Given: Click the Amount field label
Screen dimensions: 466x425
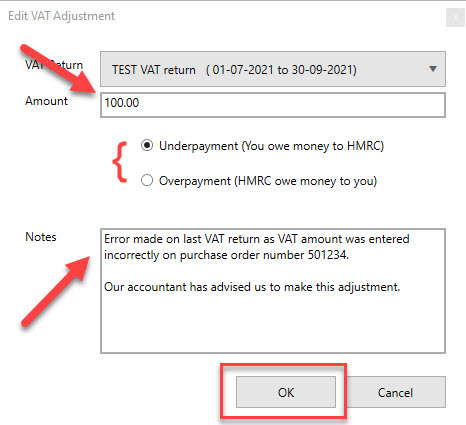Looking at the screenshot, I should click(x=46, y=101).
